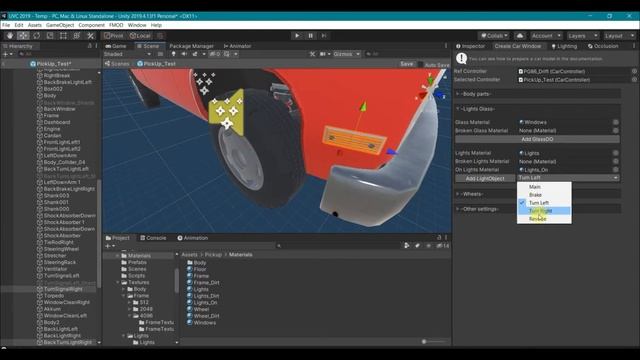This screenshot has width=640, height=360.
Task: Choose Brake in light type list
Action: click(544, 195)
